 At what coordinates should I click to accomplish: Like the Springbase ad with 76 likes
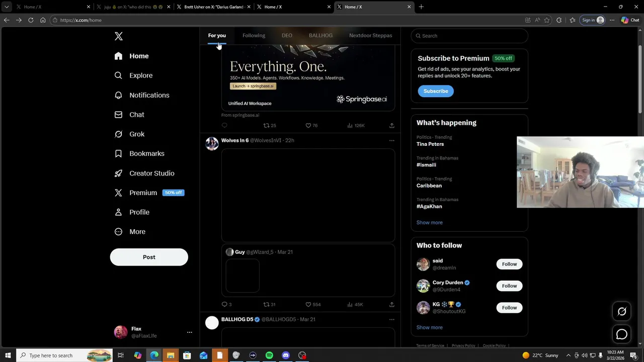point(311,125)
